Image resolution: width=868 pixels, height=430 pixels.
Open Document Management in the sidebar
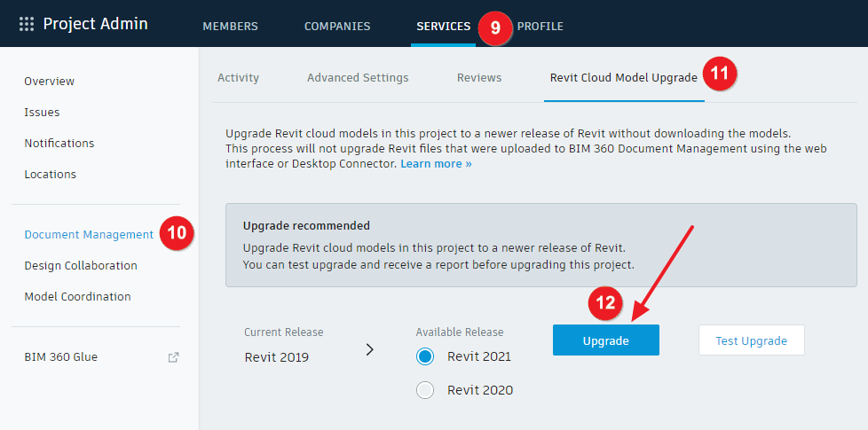click(89, 234)
